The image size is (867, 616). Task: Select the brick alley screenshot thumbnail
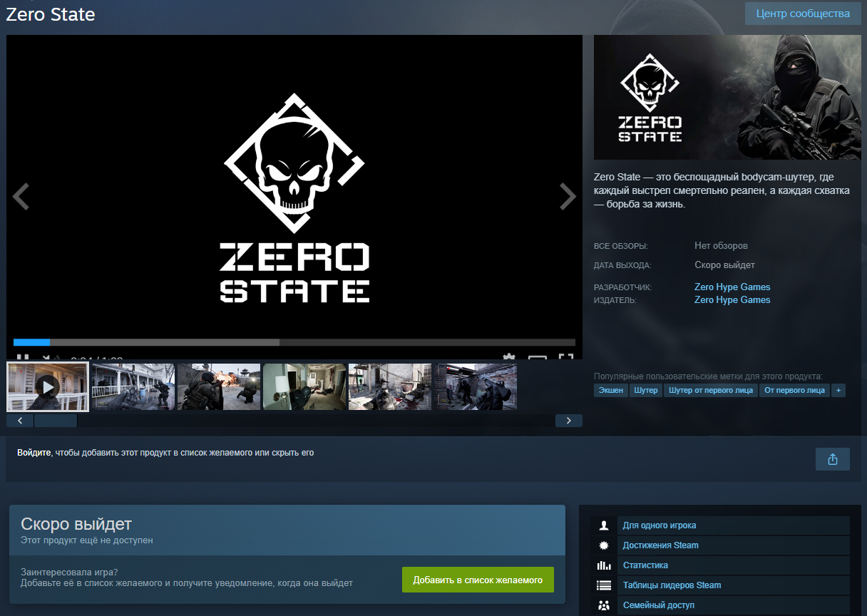(476, 386)
